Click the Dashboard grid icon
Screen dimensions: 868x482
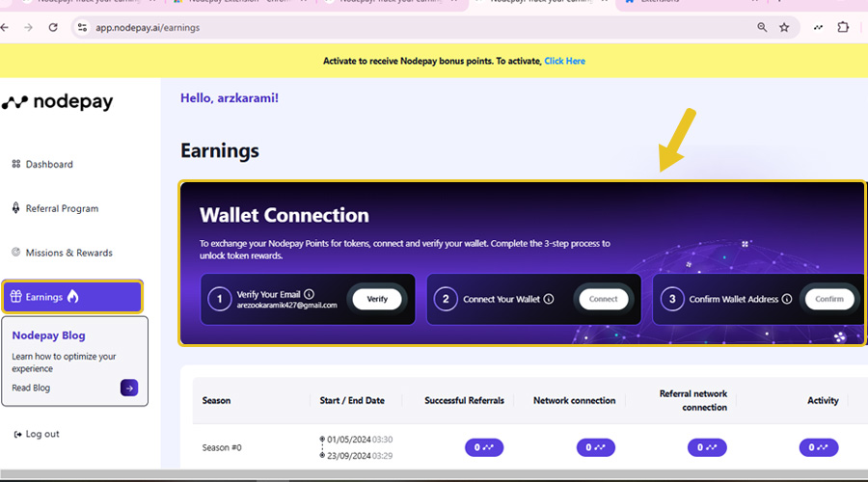click(16, 164)
